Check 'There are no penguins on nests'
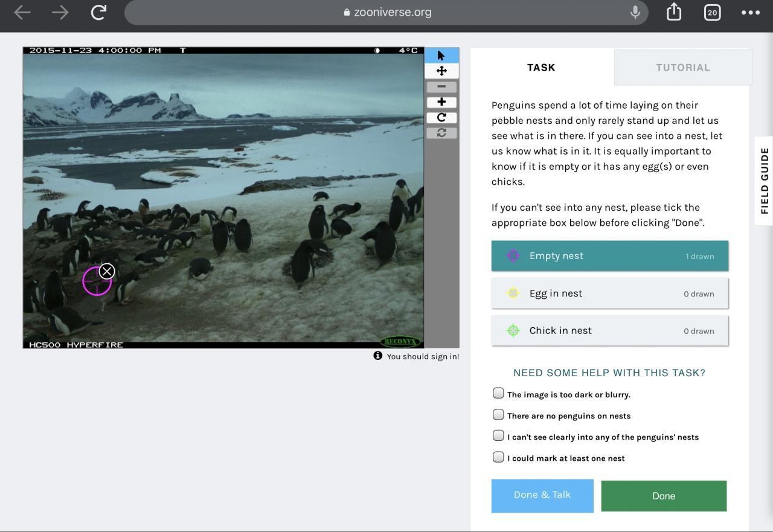The image size is (773, 532). coord(498,414)
